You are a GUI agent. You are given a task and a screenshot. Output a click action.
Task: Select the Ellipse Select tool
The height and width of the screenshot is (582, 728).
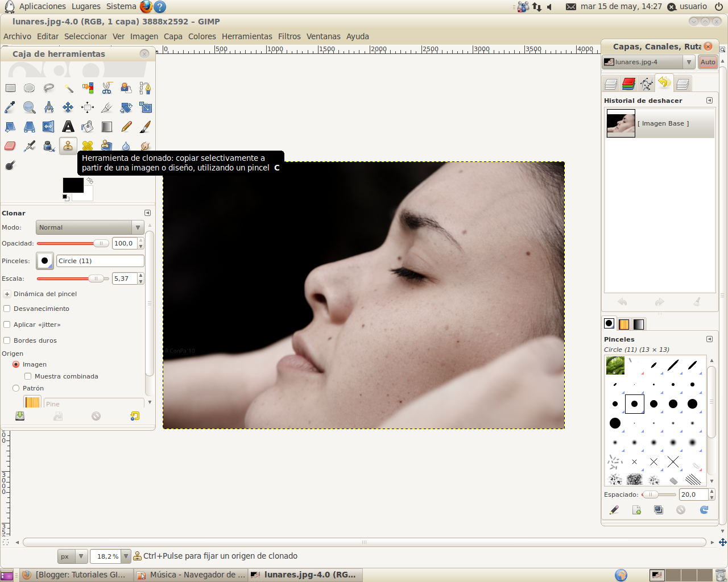30,88
